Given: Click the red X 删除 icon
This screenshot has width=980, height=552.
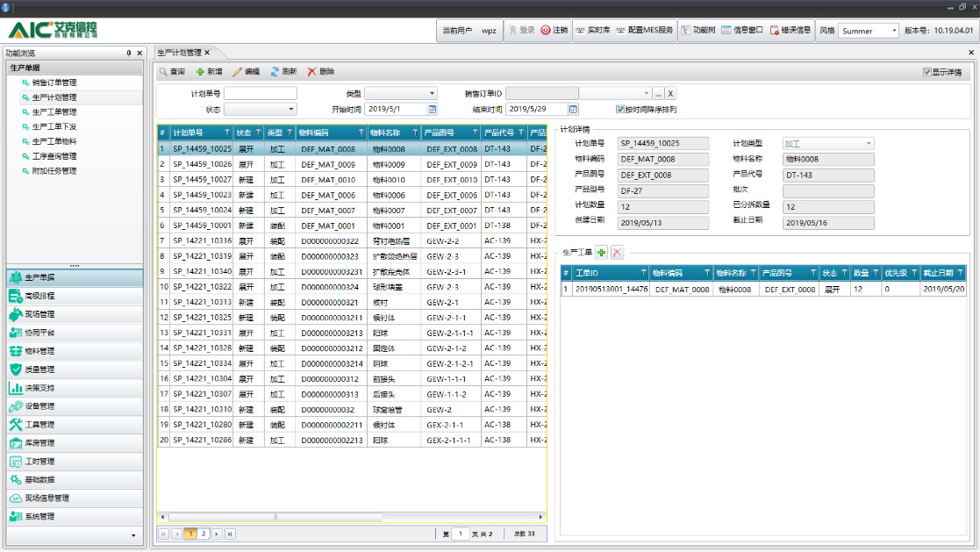Looking at the screenshot, I should [x=311, y=71].
